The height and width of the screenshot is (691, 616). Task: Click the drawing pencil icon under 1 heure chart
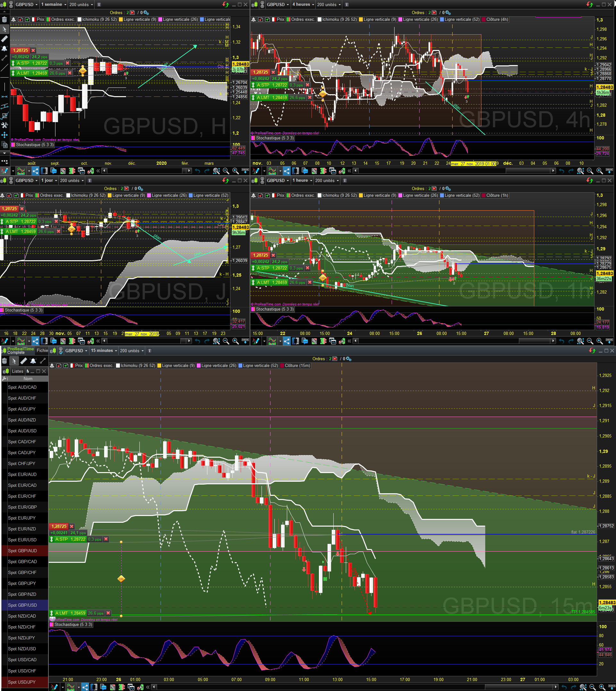click(x=256, y=341)
